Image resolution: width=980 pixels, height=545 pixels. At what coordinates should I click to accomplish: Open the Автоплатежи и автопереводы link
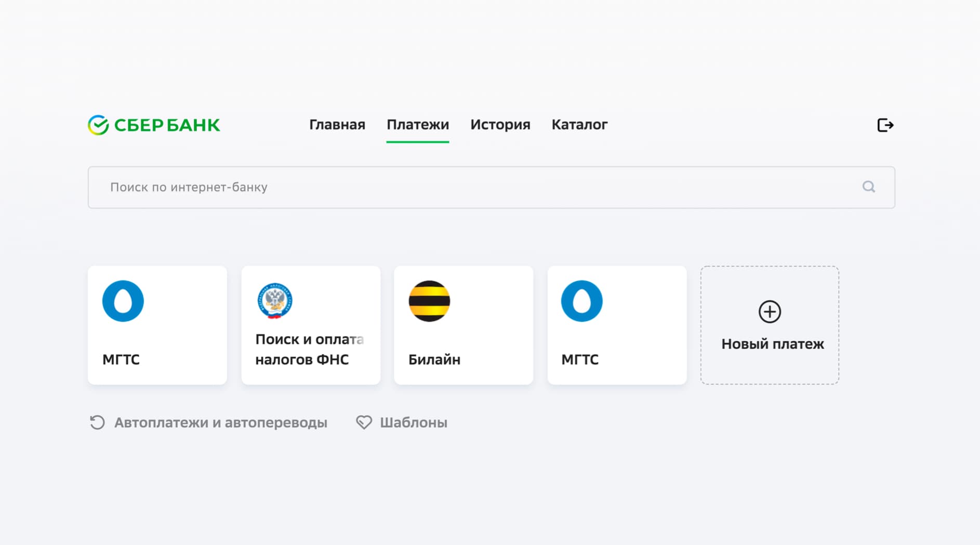click(x=220, y=422)
